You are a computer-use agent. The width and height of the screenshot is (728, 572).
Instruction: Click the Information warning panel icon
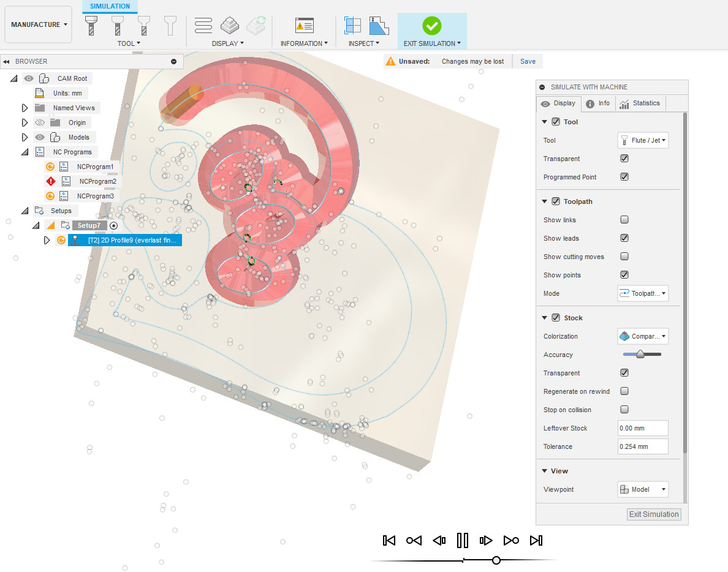pos(304,26)
